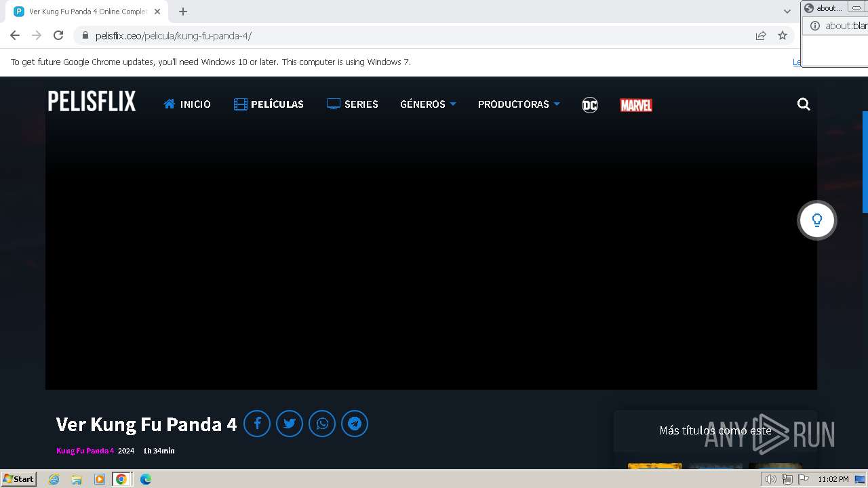Click the network tray icon

[787, 479]
